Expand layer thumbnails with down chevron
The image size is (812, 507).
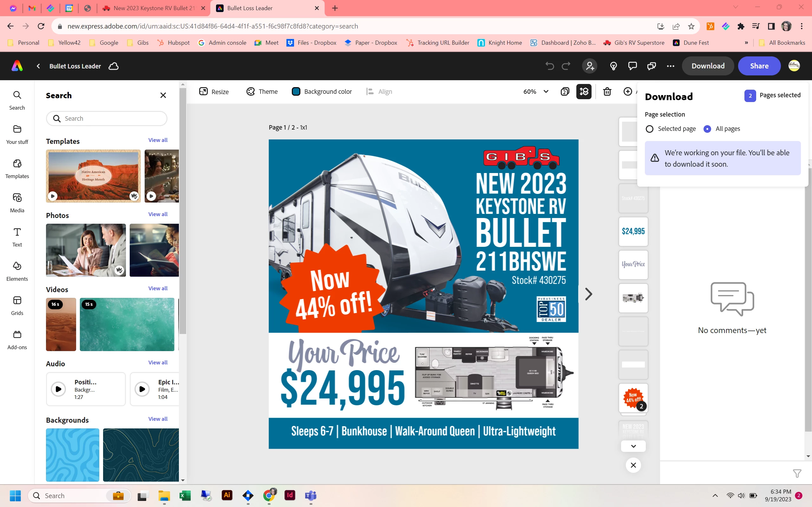tap(633, 446)
